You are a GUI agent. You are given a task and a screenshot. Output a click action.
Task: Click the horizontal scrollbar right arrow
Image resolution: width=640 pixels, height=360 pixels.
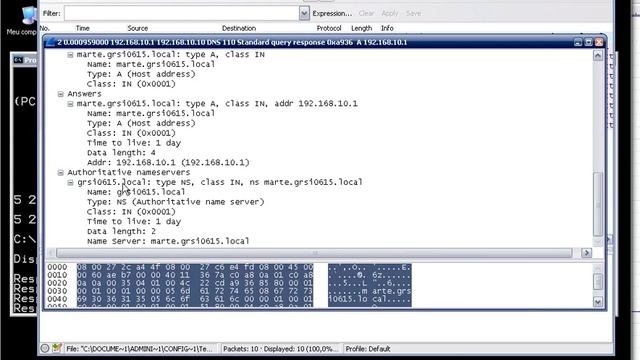(587, 253)
